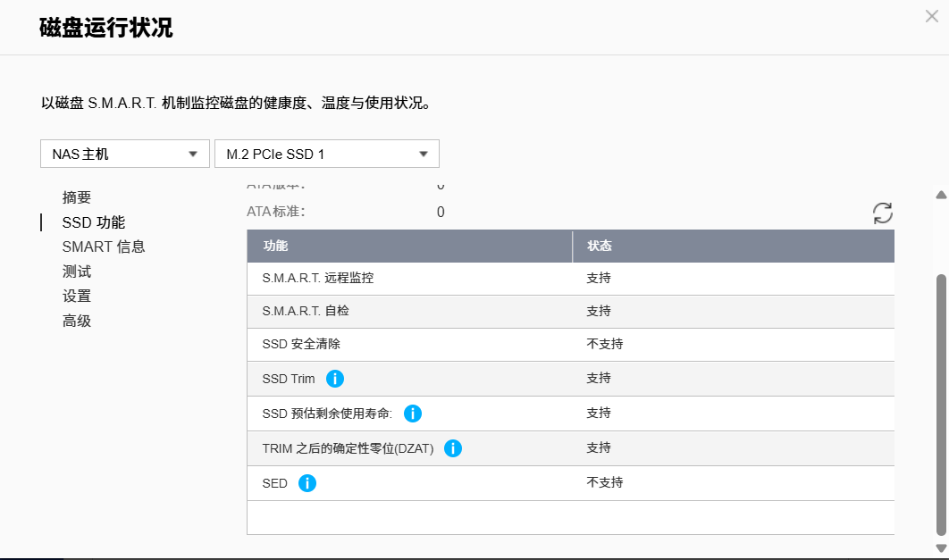Click info icon next to SSD Trim

335,379
